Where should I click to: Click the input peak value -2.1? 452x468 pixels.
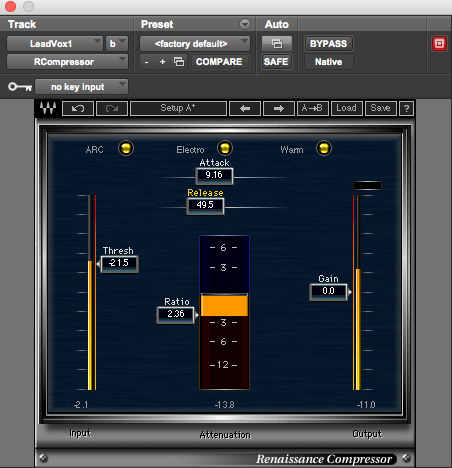point(81,405)
